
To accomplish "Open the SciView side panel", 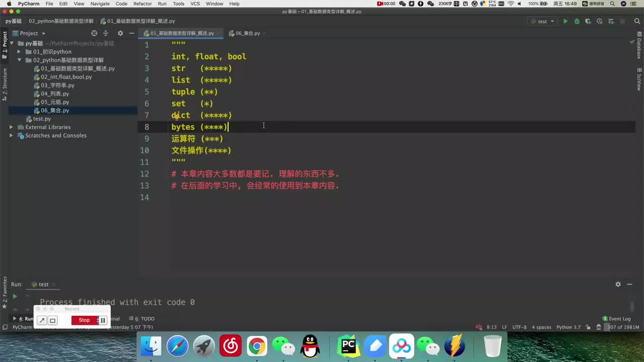I will (x=639, y=79).
